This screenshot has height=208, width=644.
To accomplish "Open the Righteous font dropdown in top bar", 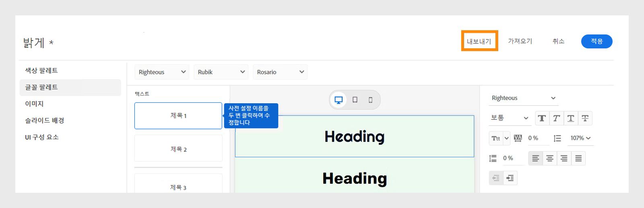I will tap(162, 72).
